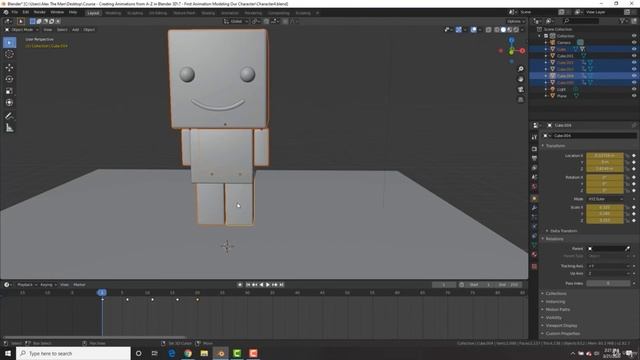Open the Modifier properties wrench tab
The width and height of the screenshot is (640, 360).
[x=534, y=208]
